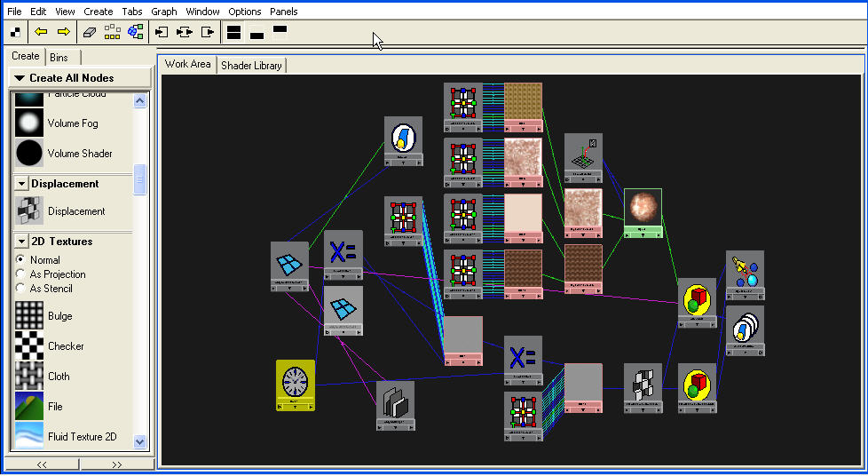Image resolution: width=868 pixels, height=476 pixels.
Task: Create a Fluid Texture 2D node
Action: point(82,437)
